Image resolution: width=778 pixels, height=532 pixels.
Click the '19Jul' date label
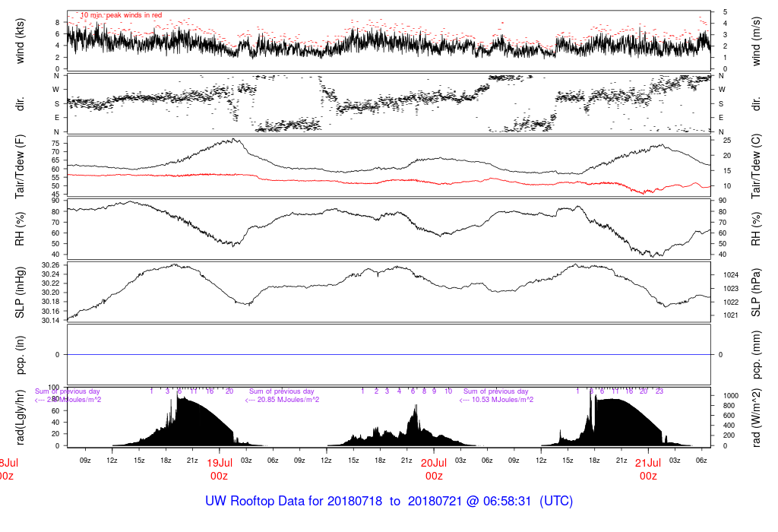tap(220, 463)
